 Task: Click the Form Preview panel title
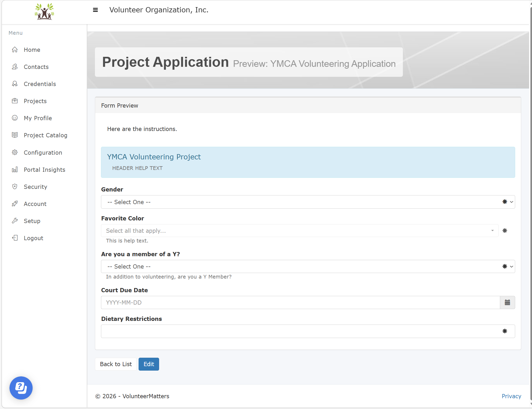(120, 105)
